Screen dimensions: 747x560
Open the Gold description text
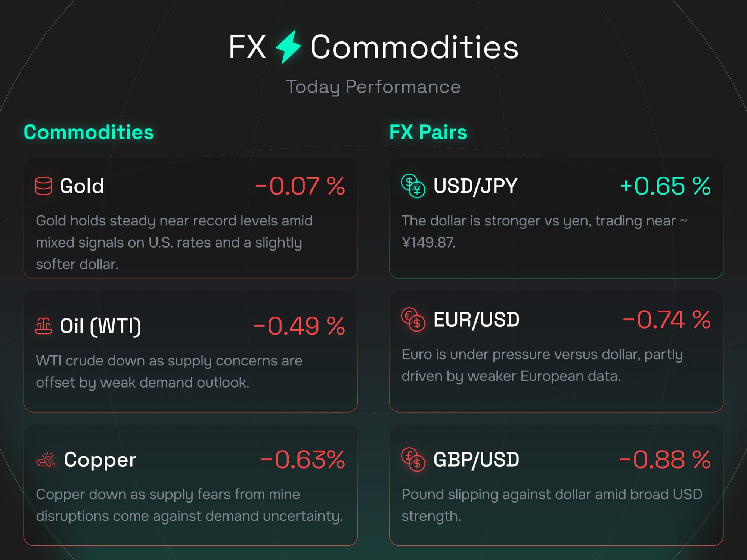[174, 242]
